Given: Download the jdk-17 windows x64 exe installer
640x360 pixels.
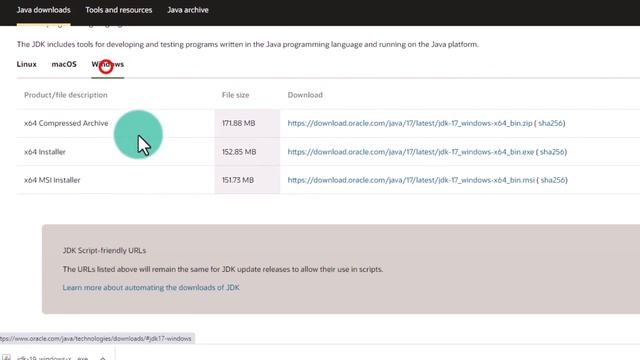Looking at the screenshot, I should [411, 151].
